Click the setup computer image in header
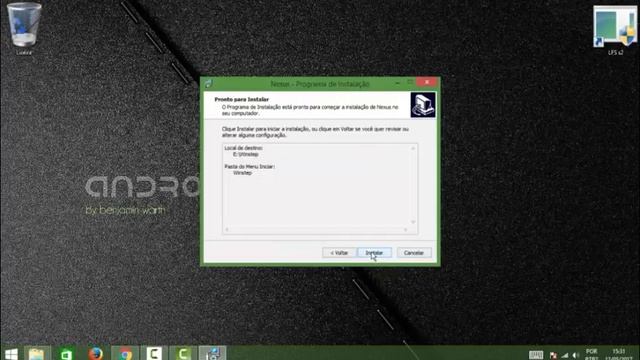Screen dimensions: 640x360 [422, 105]
